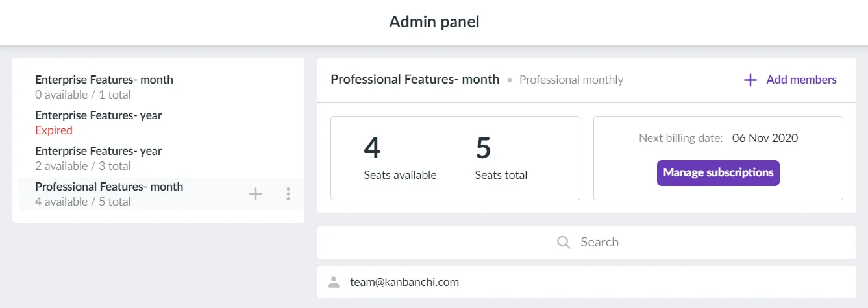868x308 pixels.
Task: Click the Manage subscriptions button
Action: (x=718, y=173)
